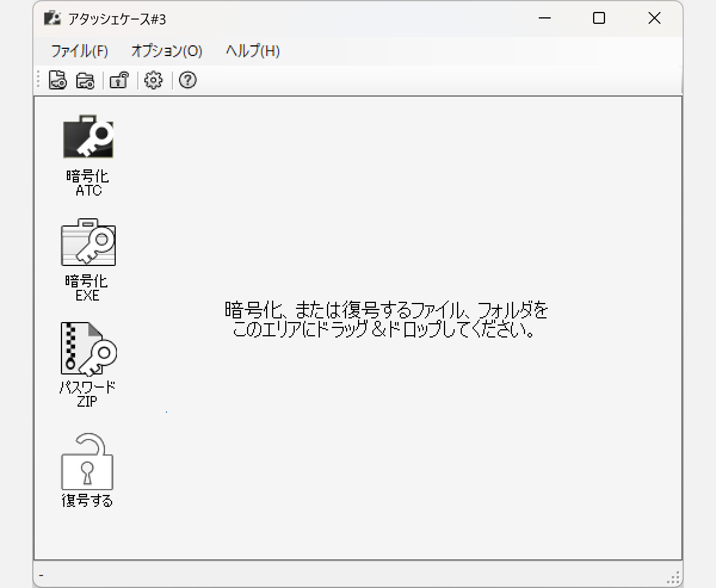Click the question mark help toolbar icon
Viewport: 716px width, 588px height.
(188, 81)
